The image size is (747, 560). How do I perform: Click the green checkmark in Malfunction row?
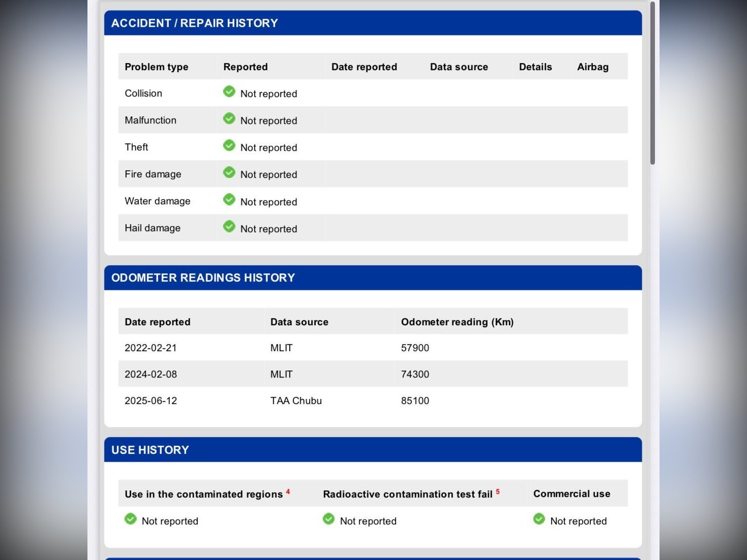pos(229,118)
